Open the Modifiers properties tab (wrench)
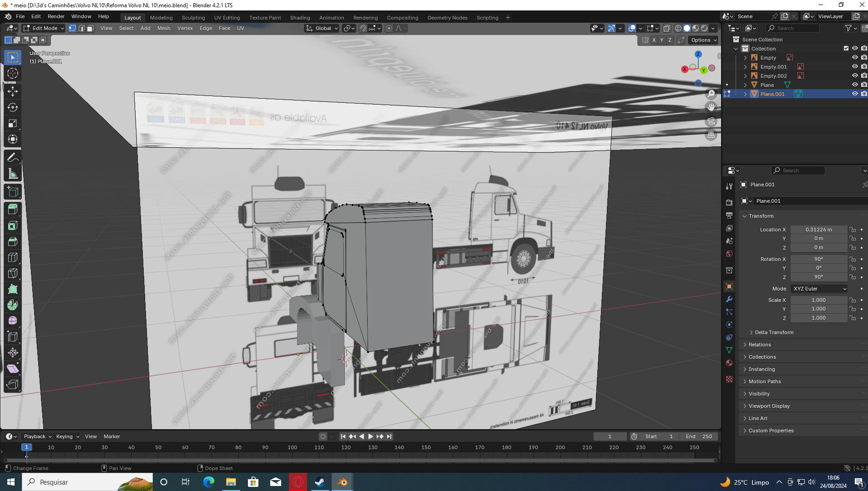 coord(729,299)
